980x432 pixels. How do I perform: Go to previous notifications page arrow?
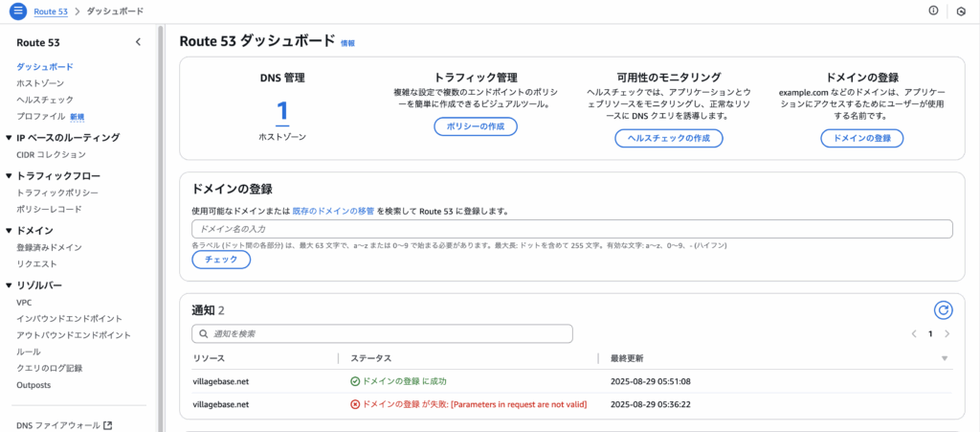tap(914, 334)
